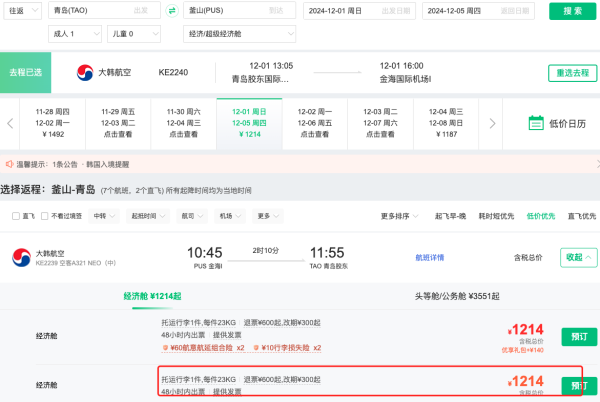
Task: Expand the 航司 airline filter
Action: tap(192, 216)
